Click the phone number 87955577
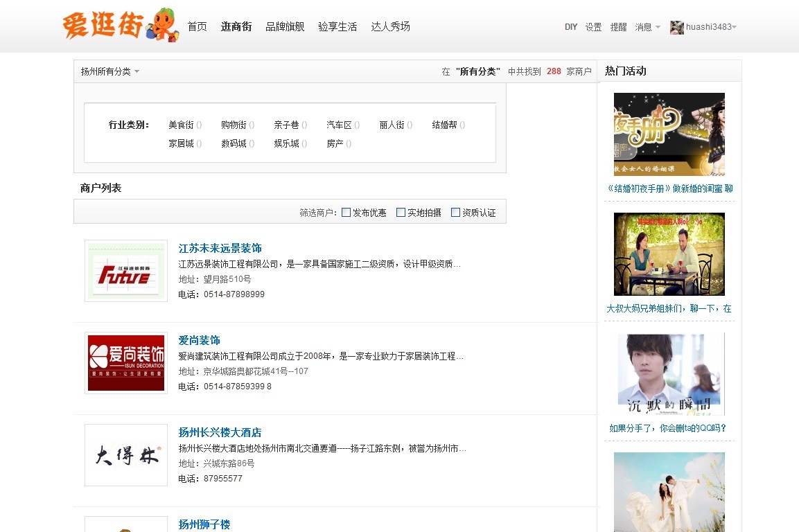Screen dimensions: 799x532 point(222,479)
